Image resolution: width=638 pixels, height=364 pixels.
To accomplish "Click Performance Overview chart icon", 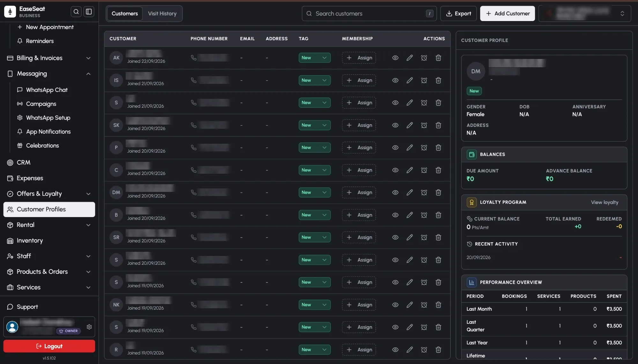I will 471,282.
